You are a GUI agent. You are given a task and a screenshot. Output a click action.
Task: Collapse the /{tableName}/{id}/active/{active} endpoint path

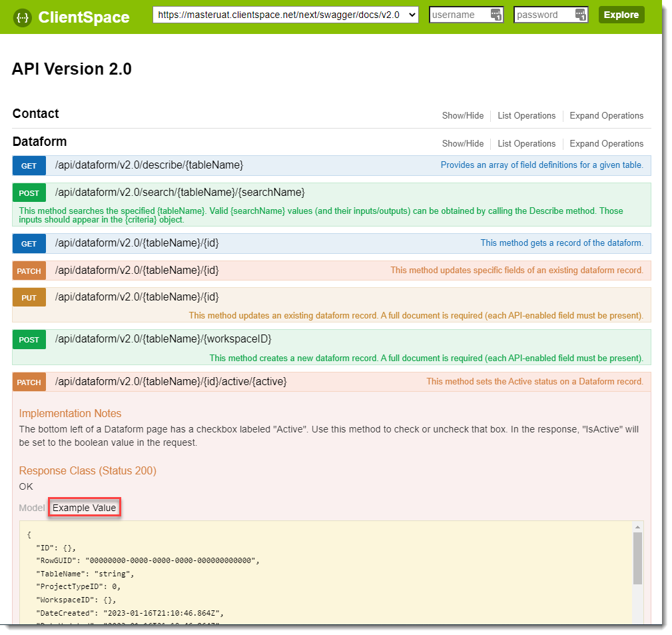click(171, 382)
